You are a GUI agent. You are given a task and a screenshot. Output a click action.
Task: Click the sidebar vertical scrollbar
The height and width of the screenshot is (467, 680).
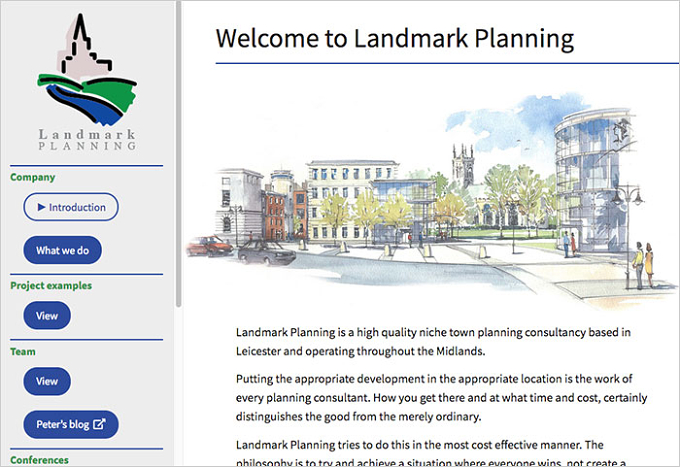[x=178, y=154]
